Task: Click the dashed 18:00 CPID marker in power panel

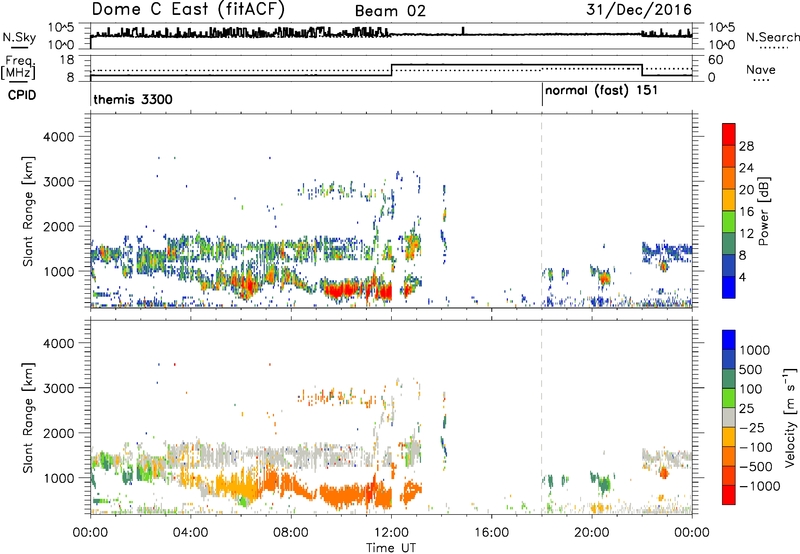Action: pyautogui.click(x=542, y=210)
